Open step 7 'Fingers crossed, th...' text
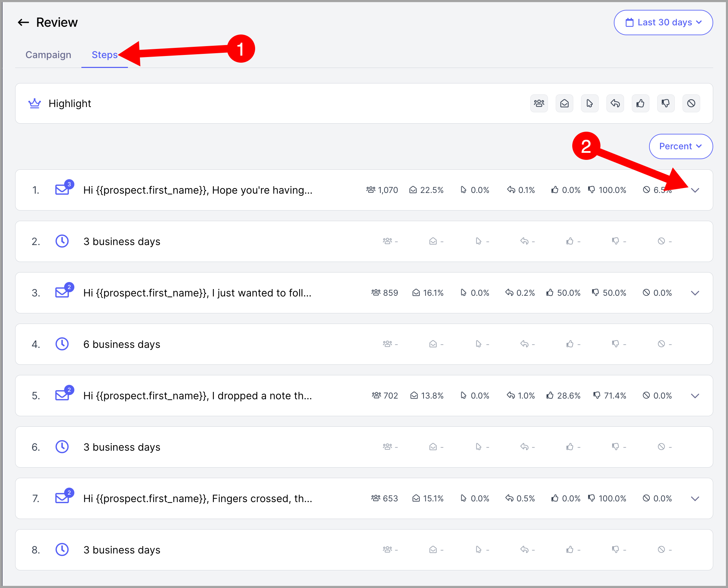Viewport: 728px width, 588px height. 198,499
